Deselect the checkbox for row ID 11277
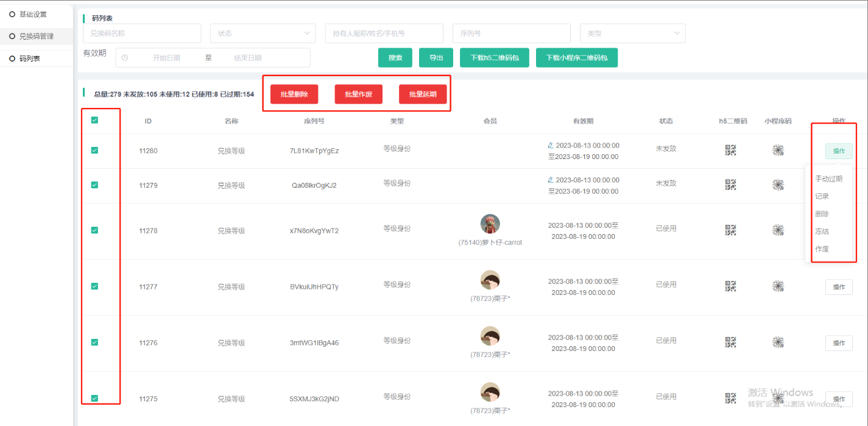 tap(94, 286)
